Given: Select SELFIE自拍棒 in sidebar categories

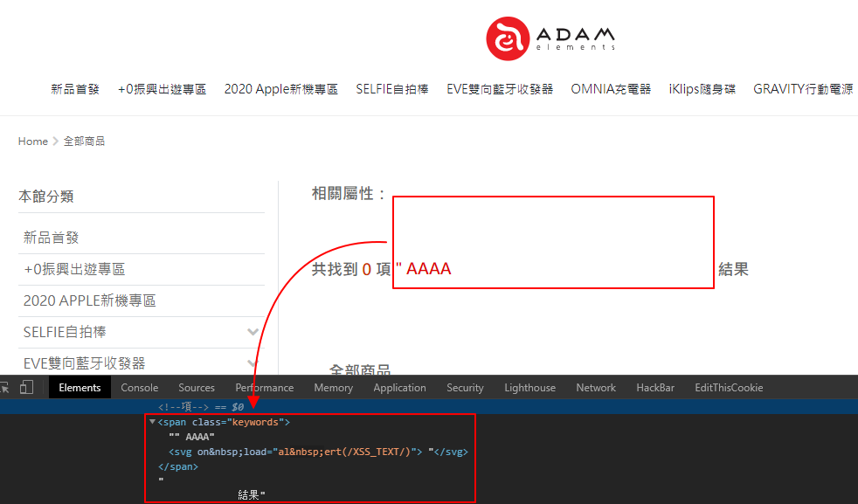Looking at the screenshot, I should pyautogui.click(x=65, y=332).
